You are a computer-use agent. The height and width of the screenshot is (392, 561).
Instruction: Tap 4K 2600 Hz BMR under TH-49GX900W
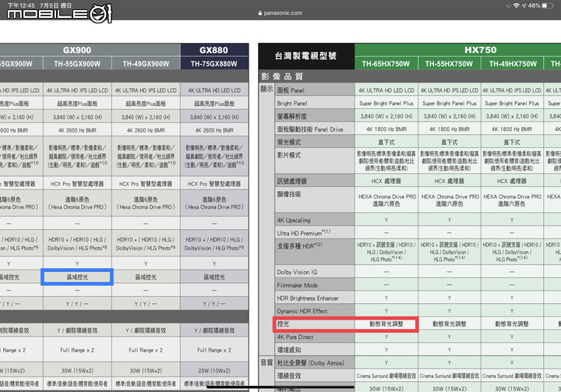point(146,130)
